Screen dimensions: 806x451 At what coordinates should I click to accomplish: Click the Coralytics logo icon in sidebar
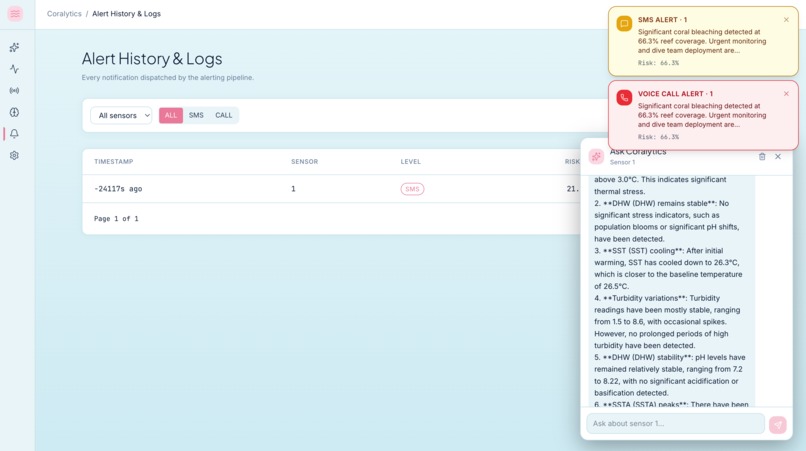(x=15, y=14)
